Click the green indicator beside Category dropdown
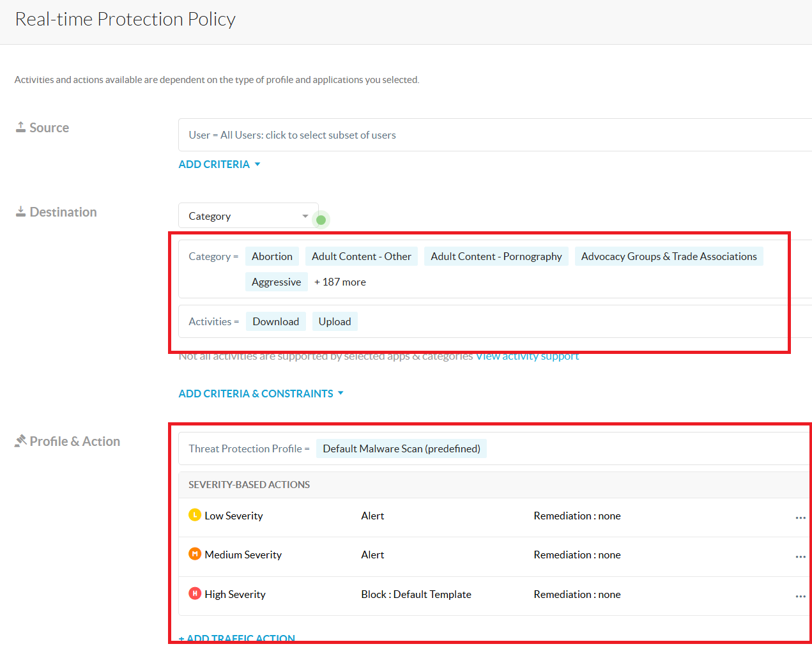 (x=321, y=220)
